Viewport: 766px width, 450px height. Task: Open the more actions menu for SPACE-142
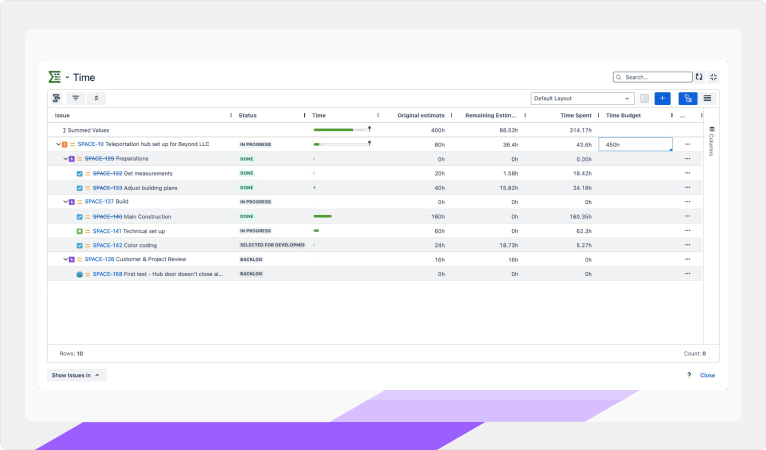[687, 245]
